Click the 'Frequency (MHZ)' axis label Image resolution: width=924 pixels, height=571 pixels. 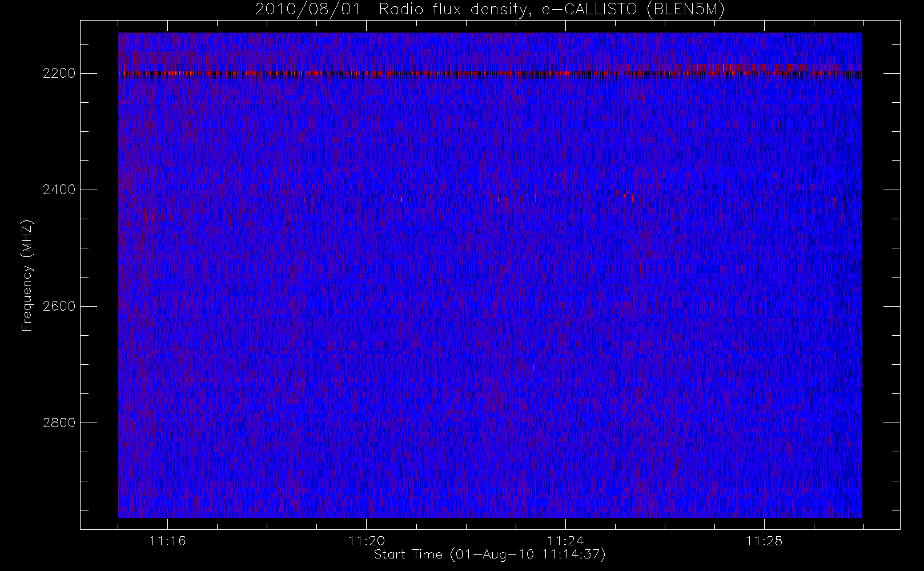coord(27,275)
